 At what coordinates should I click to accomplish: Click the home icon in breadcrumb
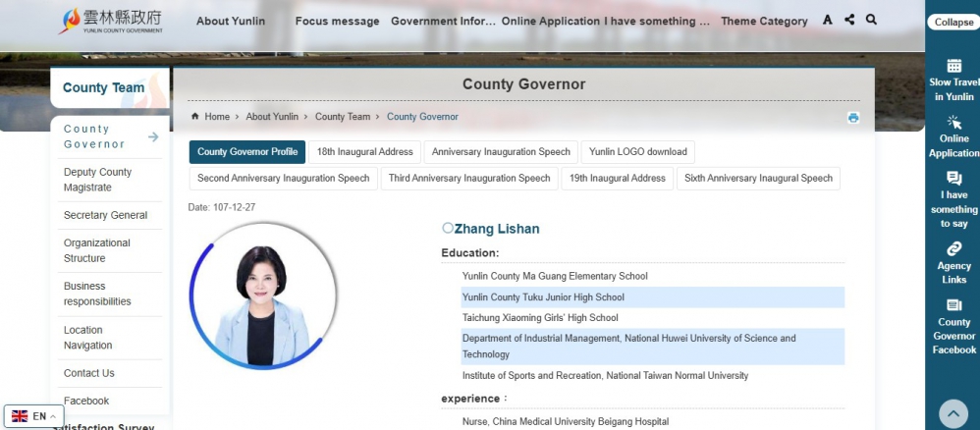(195, 116)
